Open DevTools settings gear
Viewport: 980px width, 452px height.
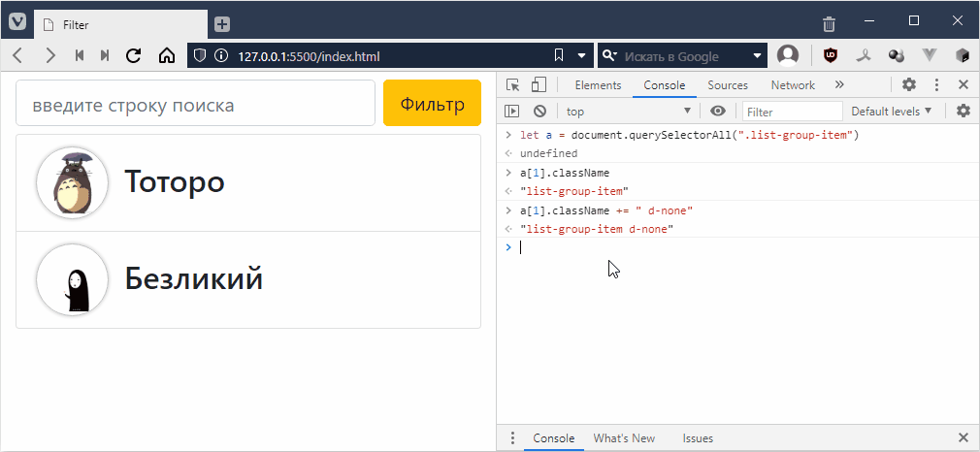click(909, 85)
